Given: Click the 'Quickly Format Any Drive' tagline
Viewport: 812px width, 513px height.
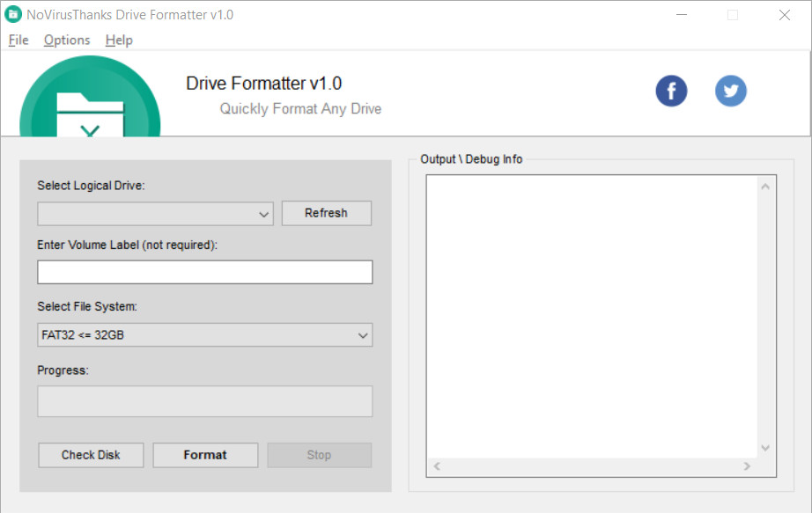Looking at the screenshot, I should pyautogui.click(x=300, y=109).
